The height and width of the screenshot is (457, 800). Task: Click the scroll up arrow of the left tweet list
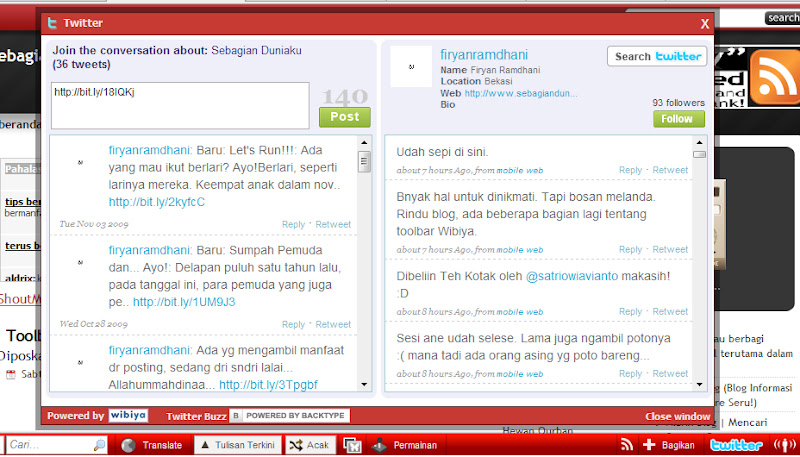pyautogui.click(x=364, y=143)
